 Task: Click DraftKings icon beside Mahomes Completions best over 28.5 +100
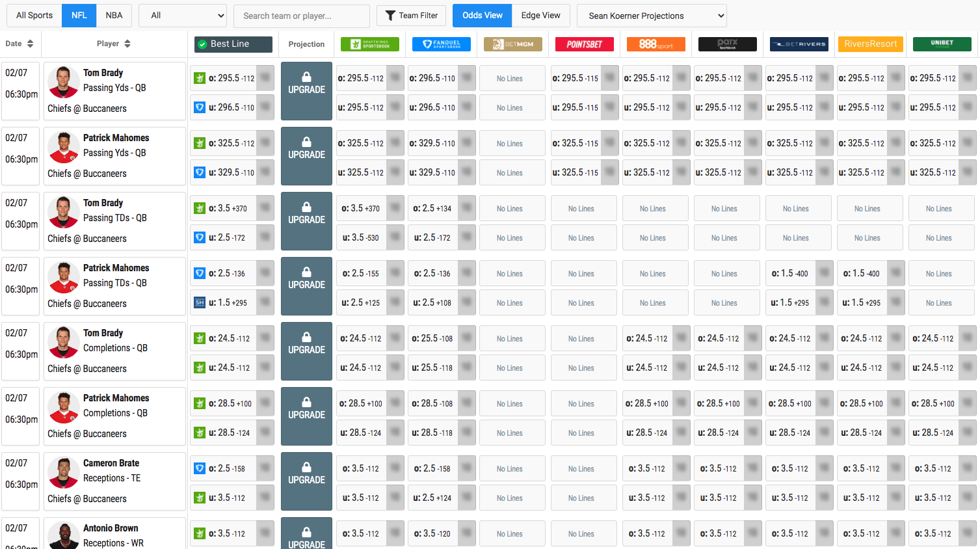click(200, 403)
